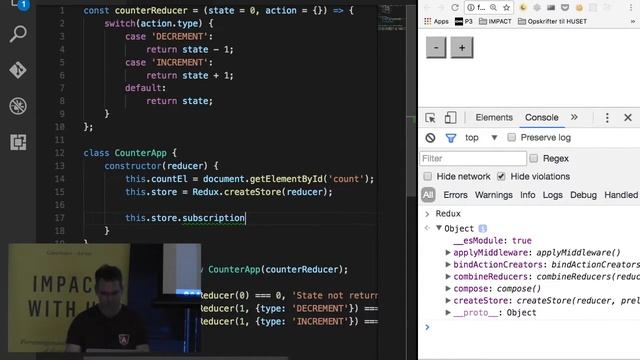This screenshot has height=360, width=640.
Task: Filter the console by Handled
Action: point(621,195)
